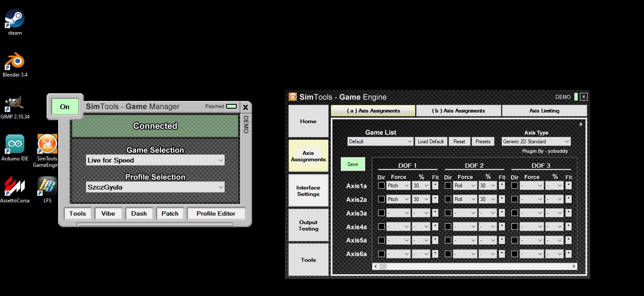The image size is (644, 296).
Task: Select the Arduino IDE desktop shortcut
Action: [15, 148]
